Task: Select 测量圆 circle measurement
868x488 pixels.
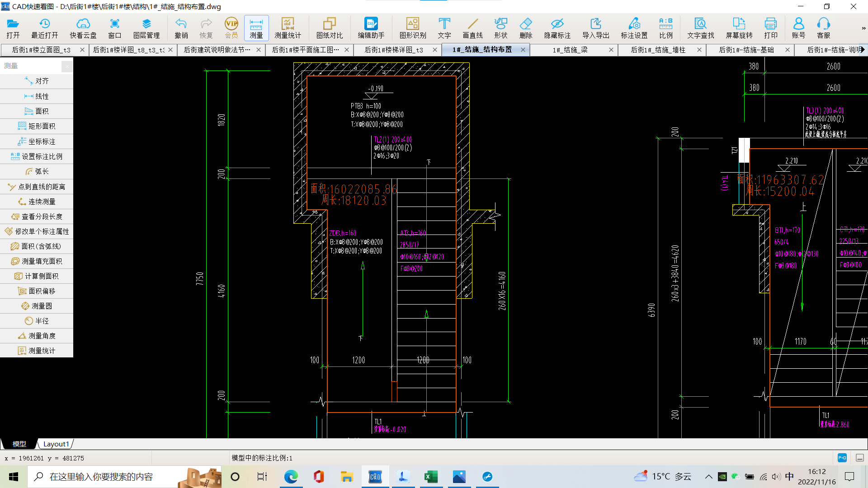Action: (37, 306)
